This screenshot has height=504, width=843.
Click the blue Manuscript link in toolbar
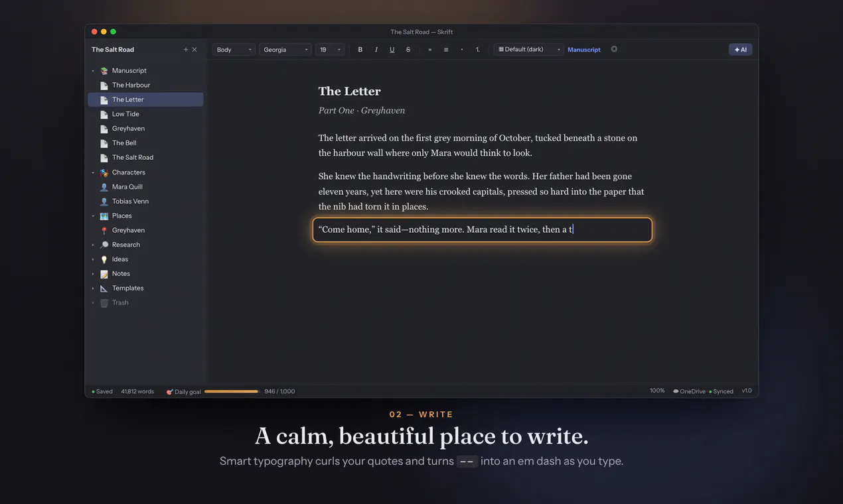(x=584, y=50)
